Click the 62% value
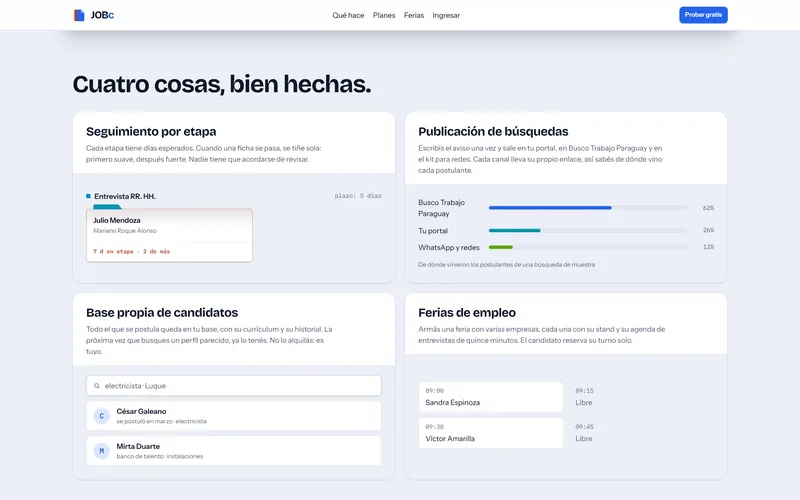The width and height of the screenshot is (800, 500). click(x=708, y=208)
